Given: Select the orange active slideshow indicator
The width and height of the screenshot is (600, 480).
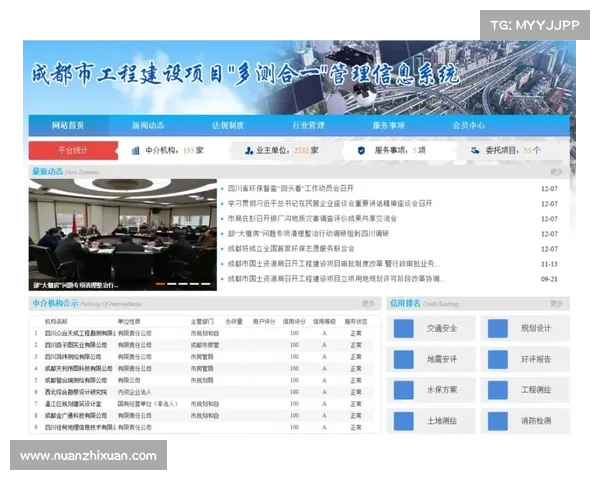Looking at the screenshot, I should click(x=161, y=284).
